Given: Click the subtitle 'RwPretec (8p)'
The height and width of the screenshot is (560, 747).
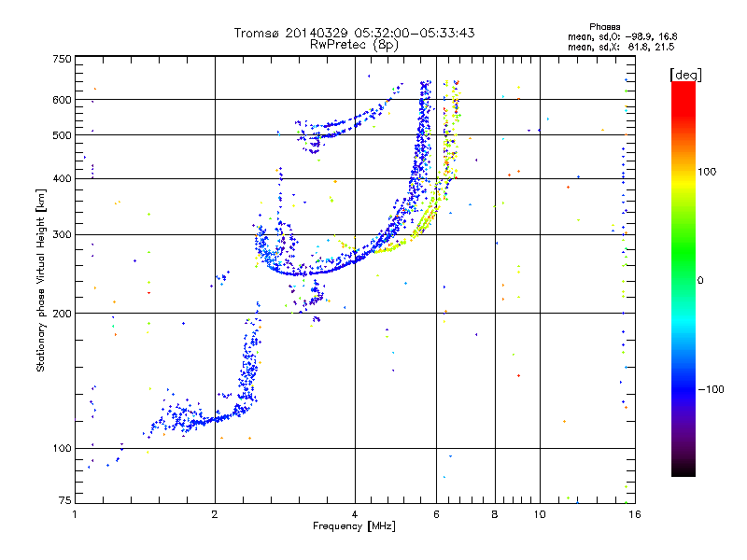Looking at the screenshot, I should click(x=354, y=45).
